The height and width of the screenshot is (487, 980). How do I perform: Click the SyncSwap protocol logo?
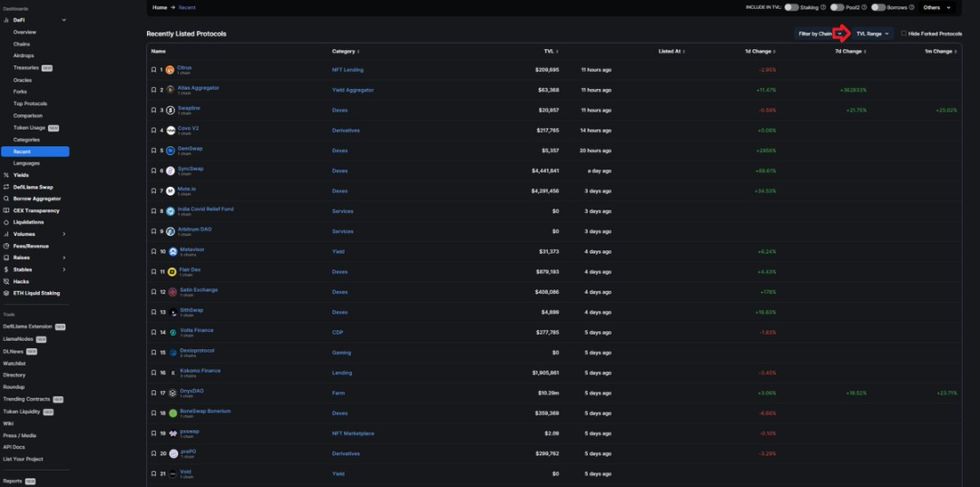click(x=170, y=170)
